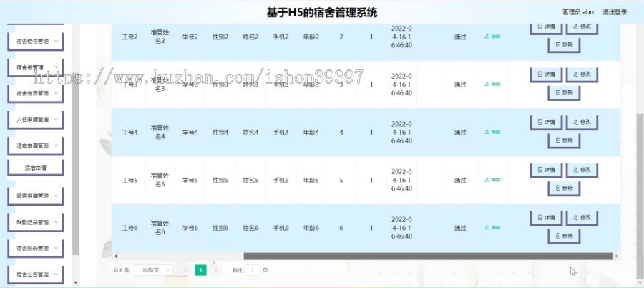Click 修改 for the 工号6 row
The width and height of the screenshot is (644, 288).
[582, 218]
